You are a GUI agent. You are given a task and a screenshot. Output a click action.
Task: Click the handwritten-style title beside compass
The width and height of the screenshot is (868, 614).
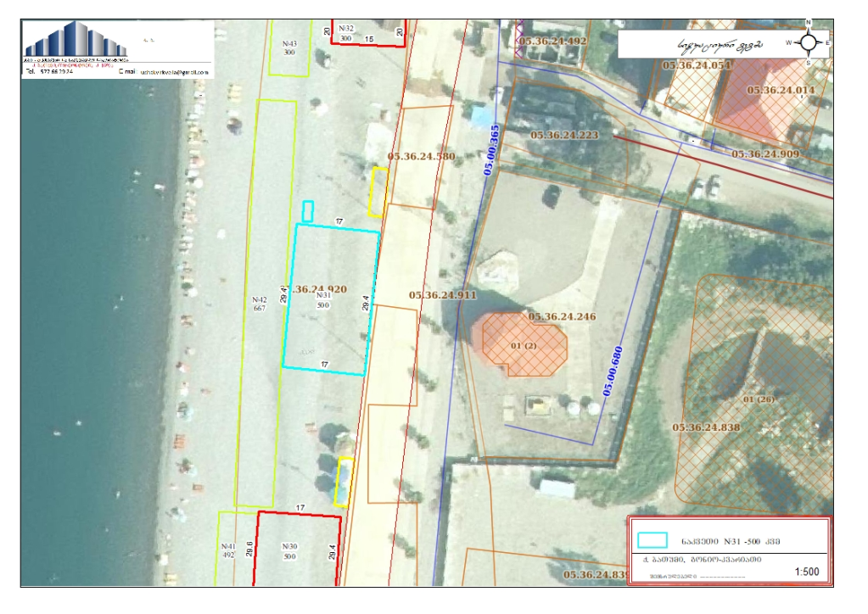(720, 44)
